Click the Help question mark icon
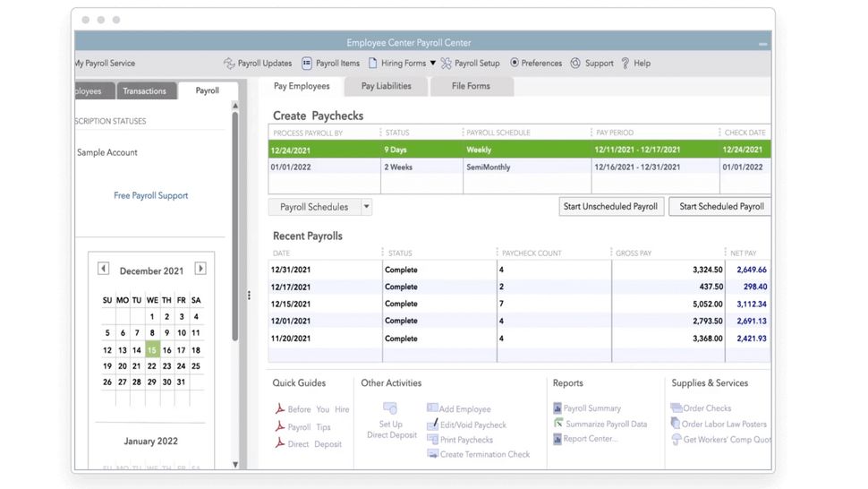The width and height of the screenshot is (868, 489). [x=625, y=63]
